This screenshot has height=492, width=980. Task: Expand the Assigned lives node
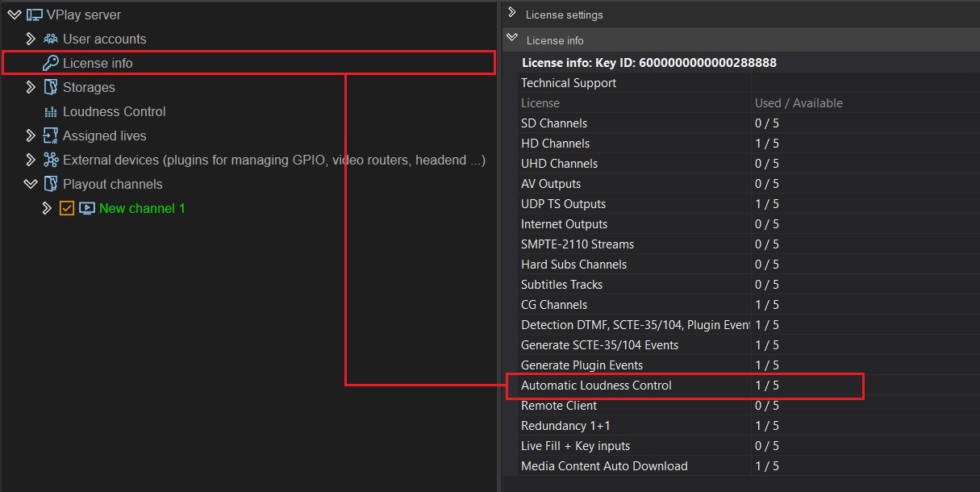point(31,136)
